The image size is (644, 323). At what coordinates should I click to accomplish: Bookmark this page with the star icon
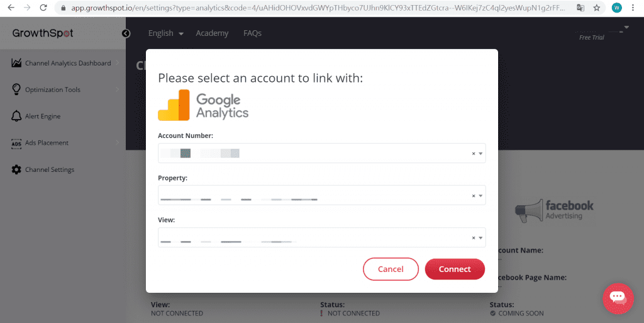[596, 8]
